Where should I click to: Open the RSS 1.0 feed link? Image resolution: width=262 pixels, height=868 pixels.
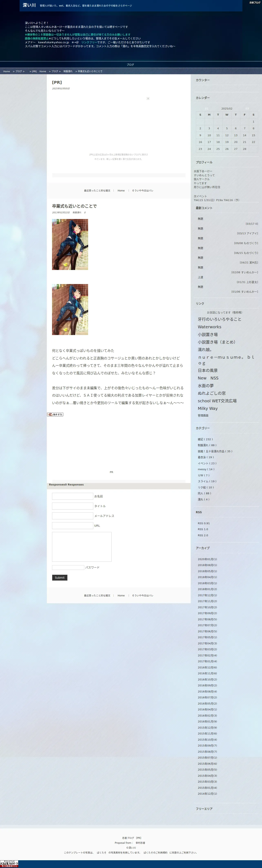click(203, 529)
